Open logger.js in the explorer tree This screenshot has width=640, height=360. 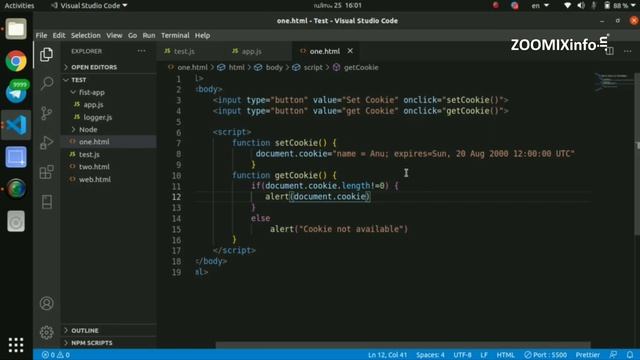(98, 117)
